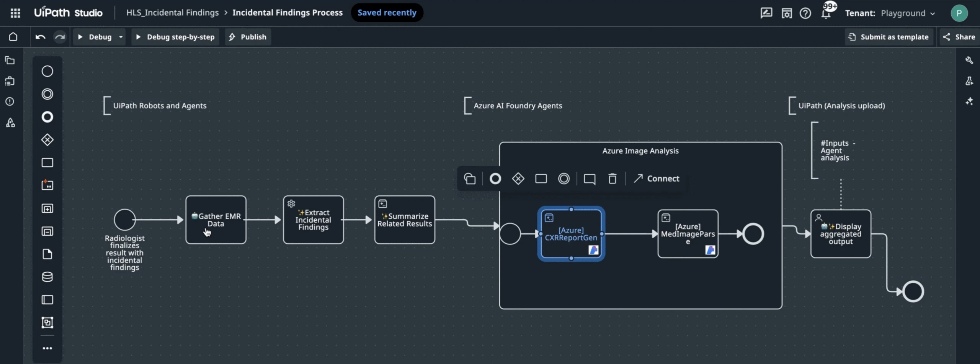The height and width of the screenshot is (364, 980).
Task: Select the Exclusive gateway diamond shape tool
Action: (47, 139)
